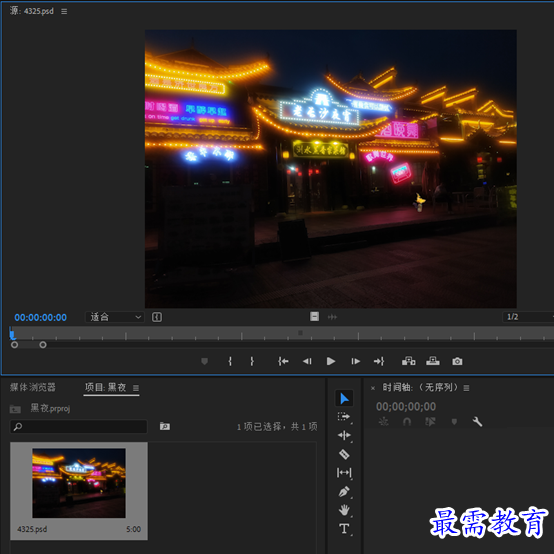Image resolution: width=554 pixels, height=554 pixels.
Task: Click the source preview image
Action: point(331,169)
